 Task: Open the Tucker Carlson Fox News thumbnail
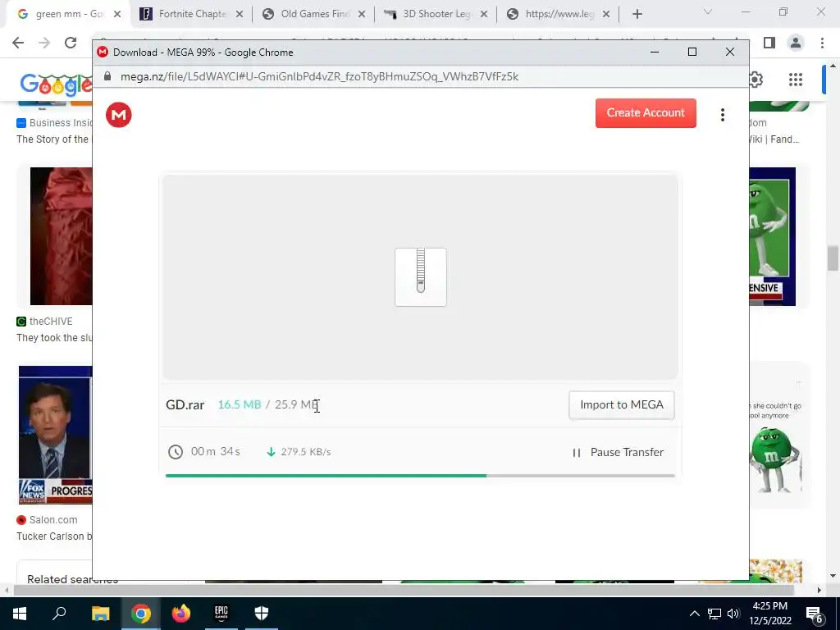[x=55, y=435]
